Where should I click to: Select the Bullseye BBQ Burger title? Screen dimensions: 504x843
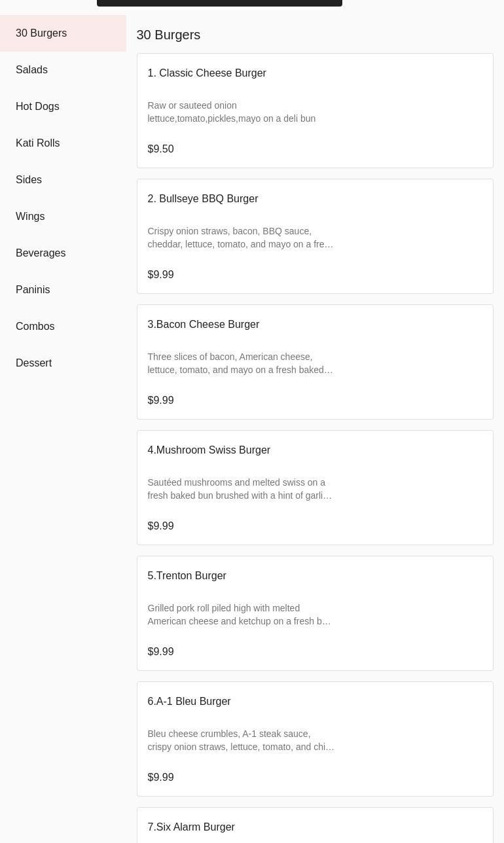point(203,199)
